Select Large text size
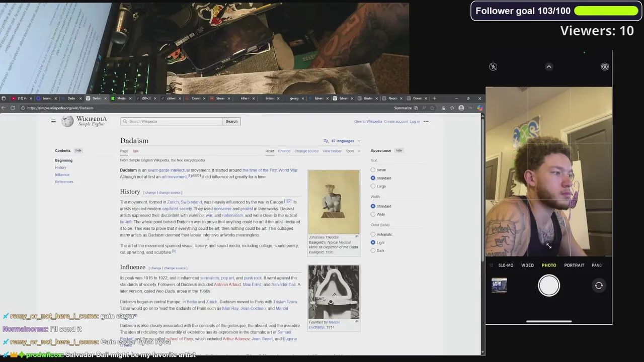 click(373, 186)
